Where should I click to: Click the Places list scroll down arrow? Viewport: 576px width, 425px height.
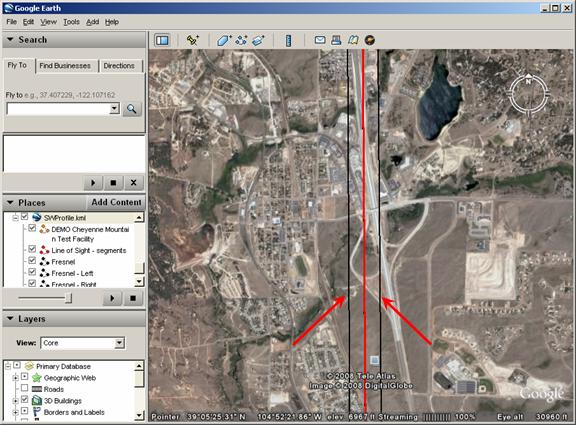[139, 282]
